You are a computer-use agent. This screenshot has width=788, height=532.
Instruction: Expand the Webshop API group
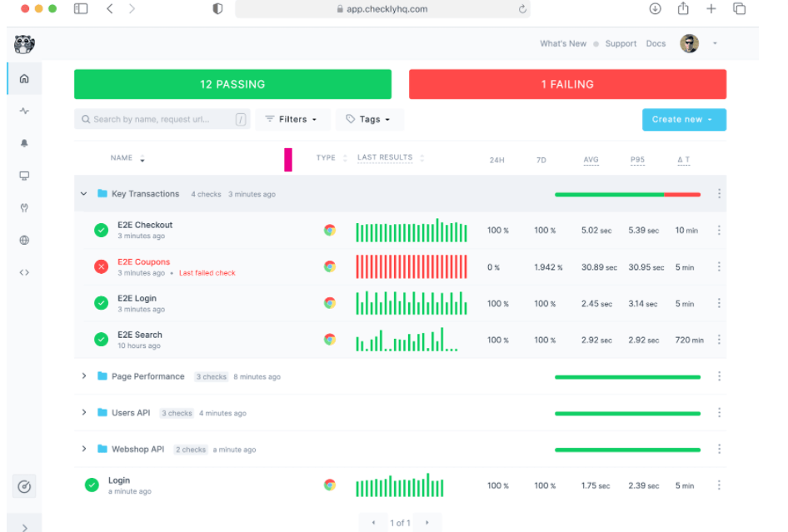[84, 449]
